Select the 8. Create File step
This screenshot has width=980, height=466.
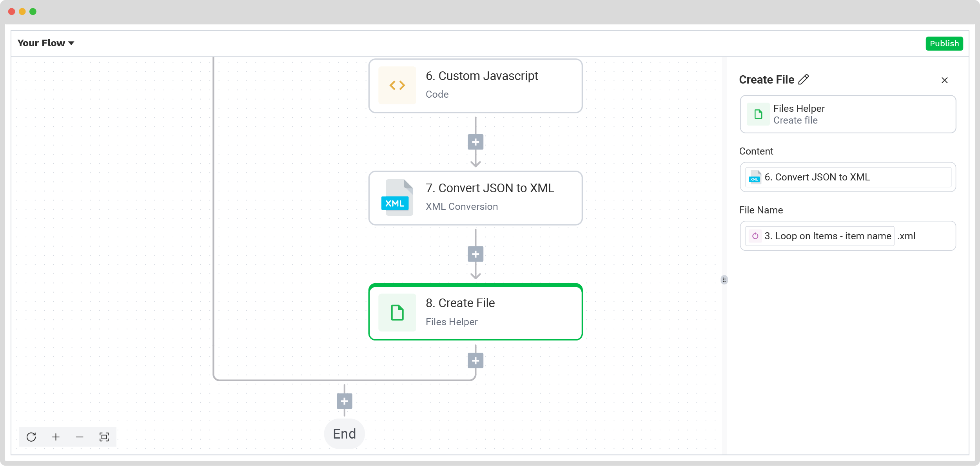click(x=475, y=312)
